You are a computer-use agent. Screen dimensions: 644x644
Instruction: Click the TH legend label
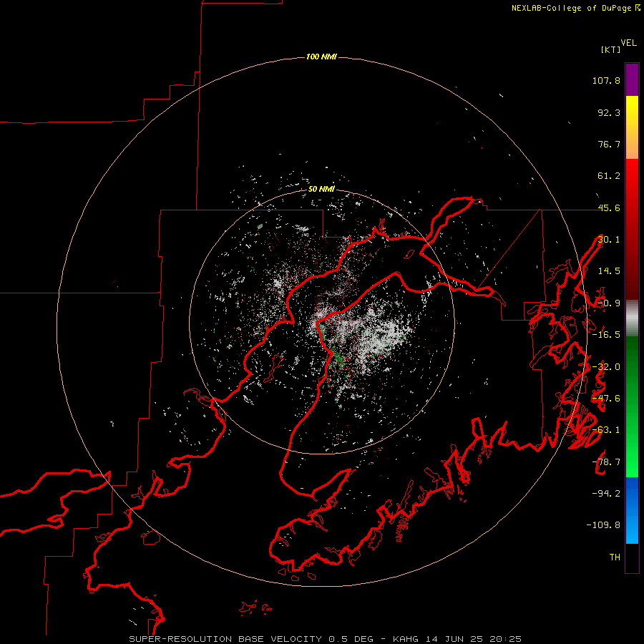pyautogui.click(x=615, y=557)
